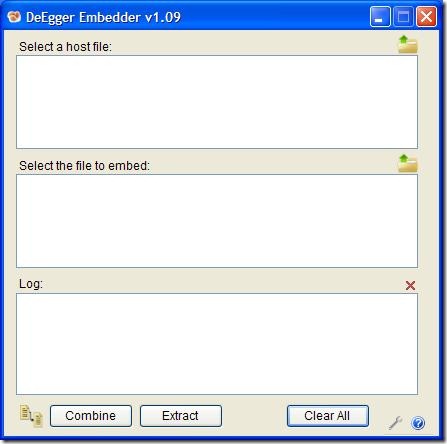
Task: Minimize the DeEgger Embedder window
Action: coord(380,16)
